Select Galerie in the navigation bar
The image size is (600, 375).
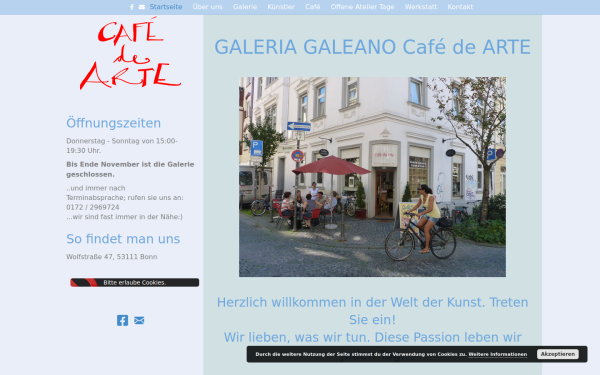coord(245,7)
